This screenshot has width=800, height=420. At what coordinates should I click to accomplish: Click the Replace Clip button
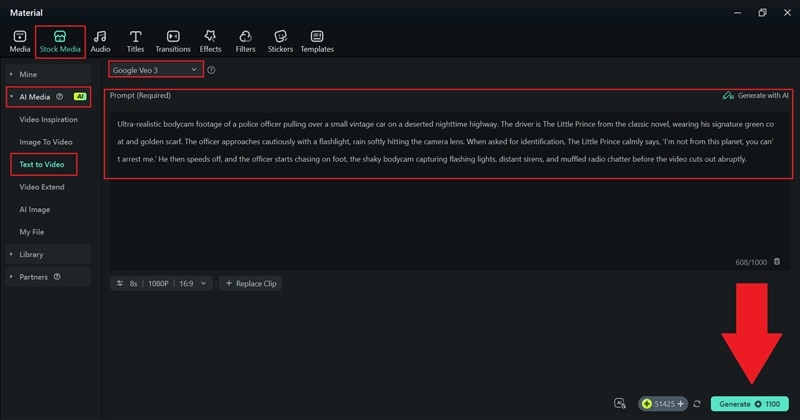tap(252, 283)
